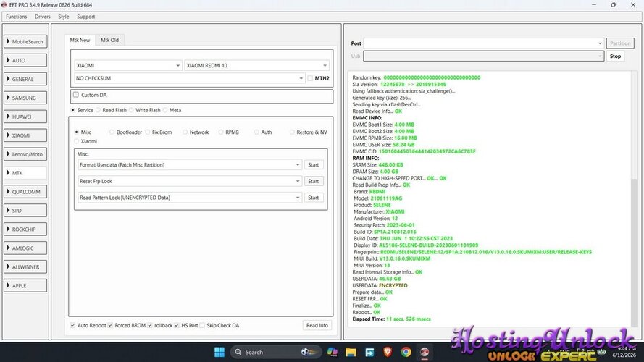Open the APPLE sidebar section
Viewport: 644px width, 362px height.
(x=25, y=286)
